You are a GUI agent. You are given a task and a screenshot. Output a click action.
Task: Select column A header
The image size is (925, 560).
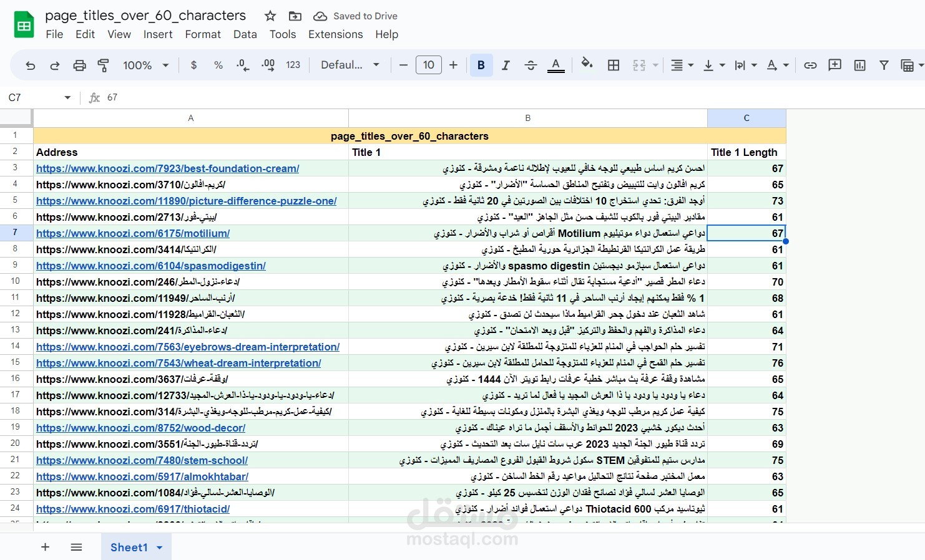click(x=191, y=118)
